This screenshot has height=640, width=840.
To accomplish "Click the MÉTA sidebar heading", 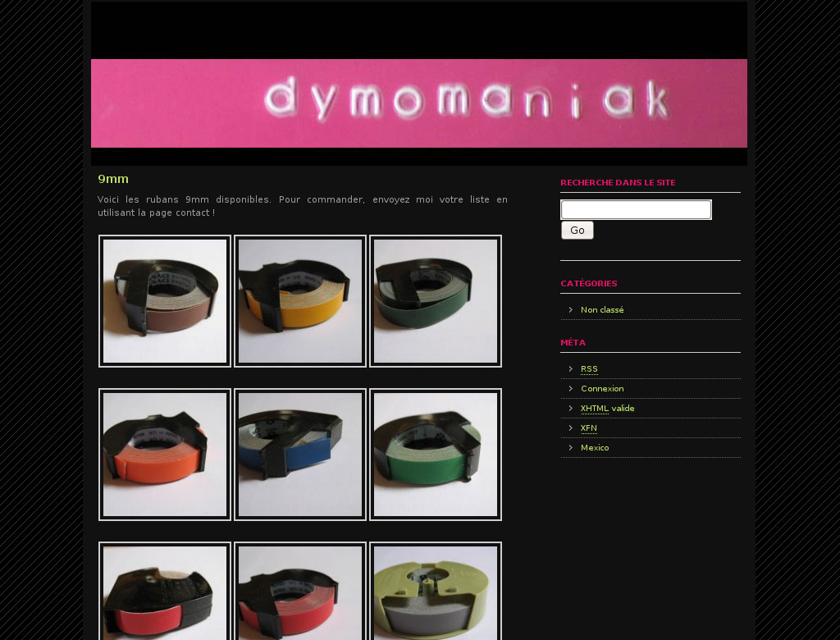I will (573, 342).
